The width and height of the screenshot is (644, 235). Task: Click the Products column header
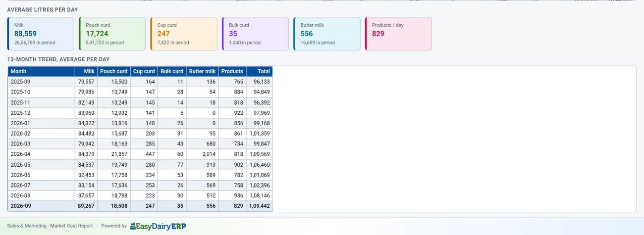(x=232, y=71)
